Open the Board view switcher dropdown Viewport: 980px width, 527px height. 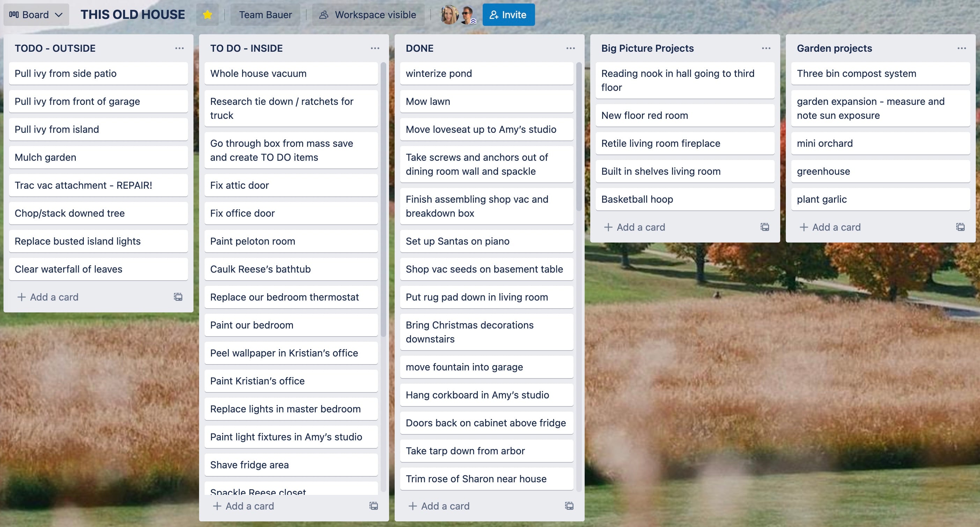[36, 15]
